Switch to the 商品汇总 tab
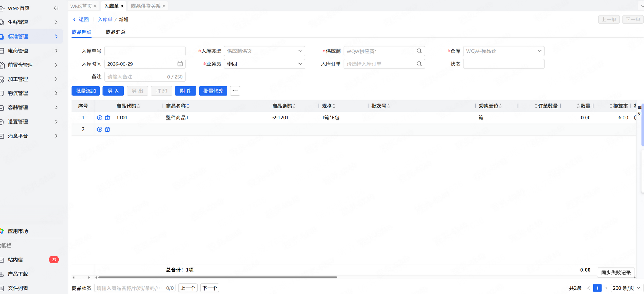The height and width of the screenshot is (294, 644). (x=115, y=32)
